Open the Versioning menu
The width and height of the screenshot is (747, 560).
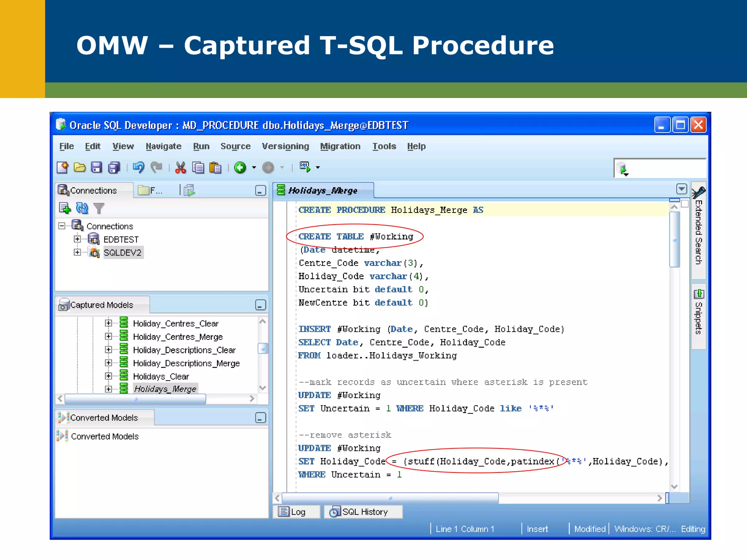[285, 146]
